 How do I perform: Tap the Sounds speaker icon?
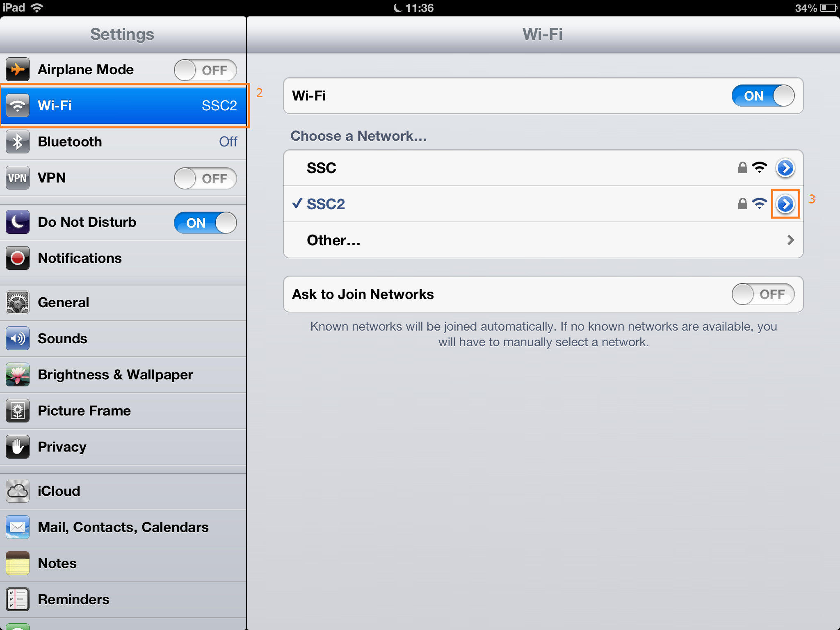pos(18,338)
